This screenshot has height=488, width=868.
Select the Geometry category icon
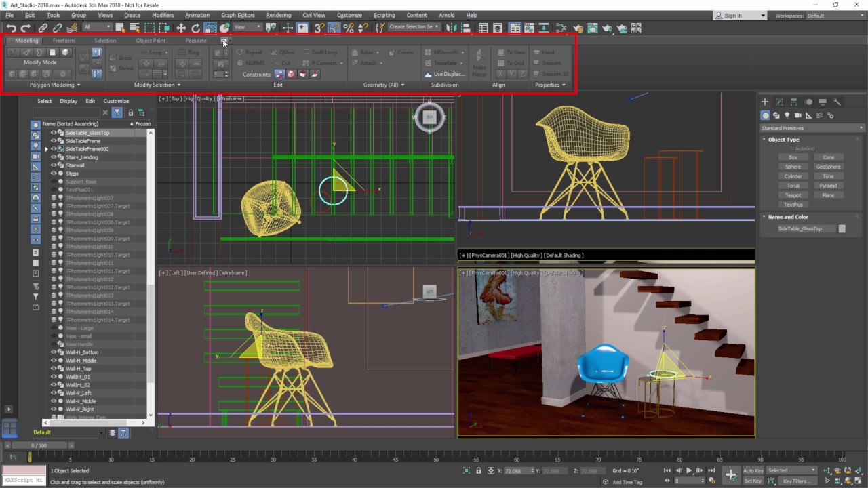coord(766,115)
